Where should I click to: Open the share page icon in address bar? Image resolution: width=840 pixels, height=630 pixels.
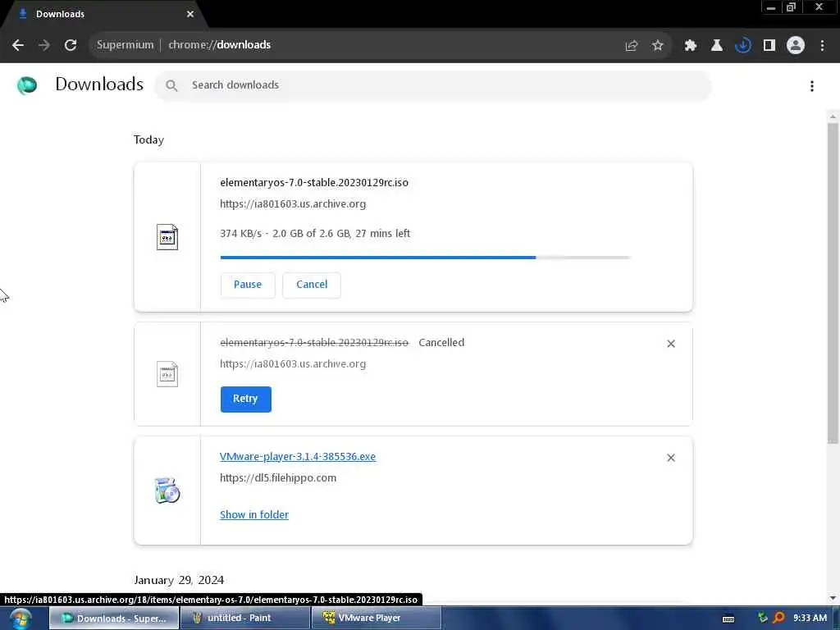tap(632, 46)
